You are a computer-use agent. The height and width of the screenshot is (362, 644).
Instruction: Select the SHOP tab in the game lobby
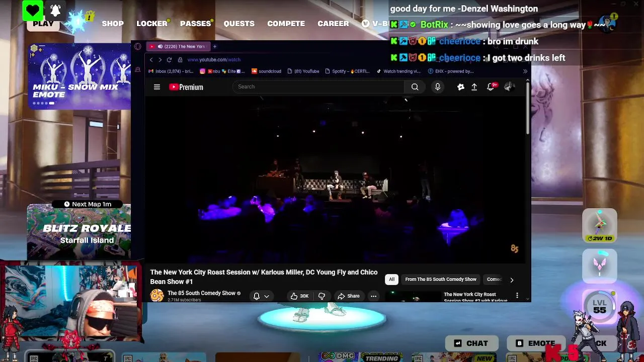tap(113, 24)
